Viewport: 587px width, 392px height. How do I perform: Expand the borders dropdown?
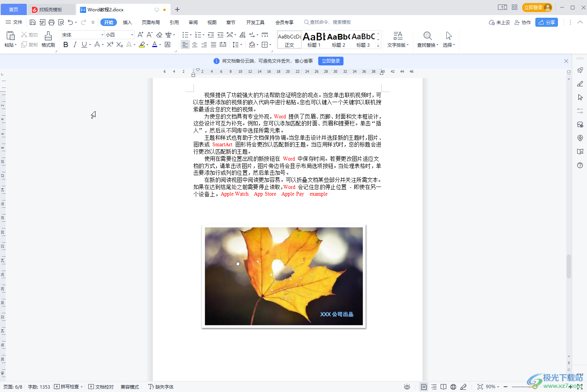pos(270,45)
